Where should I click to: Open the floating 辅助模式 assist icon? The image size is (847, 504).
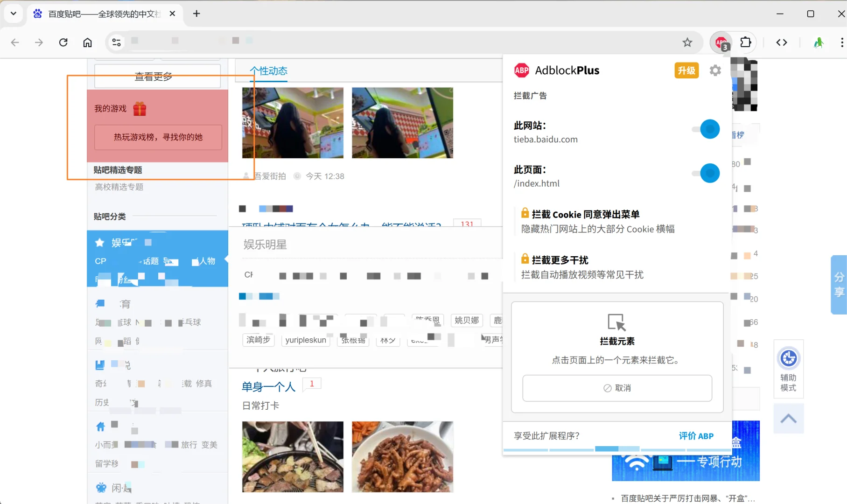pyautogui.click(x=788, y=369)
